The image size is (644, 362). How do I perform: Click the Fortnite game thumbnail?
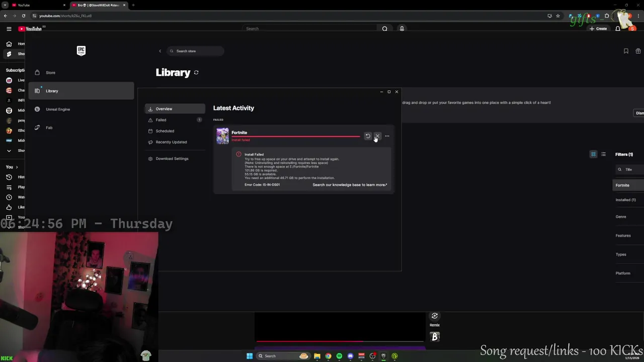click(x=222, y=136)
